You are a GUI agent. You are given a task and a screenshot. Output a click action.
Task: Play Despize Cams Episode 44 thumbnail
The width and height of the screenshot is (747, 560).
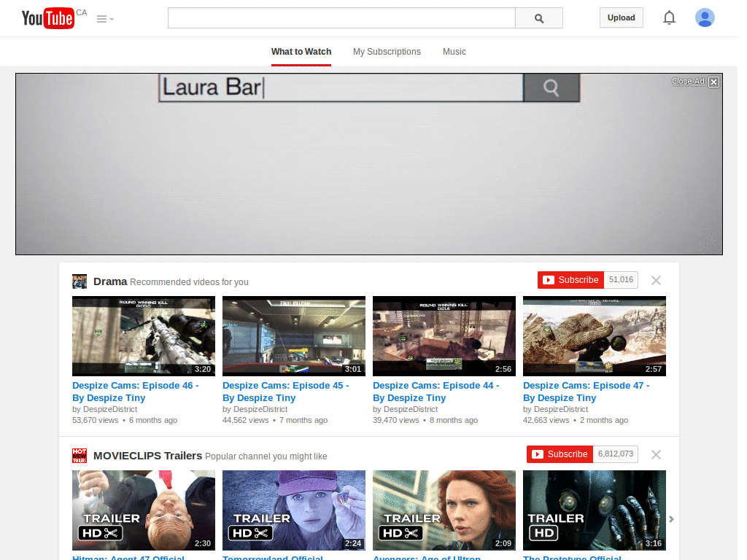(x=444, y=336)
